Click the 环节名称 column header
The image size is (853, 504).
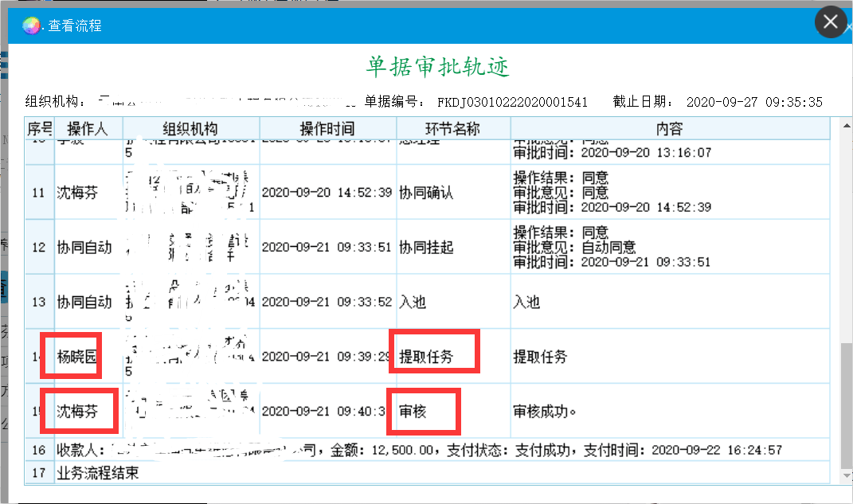click(452, 129)
